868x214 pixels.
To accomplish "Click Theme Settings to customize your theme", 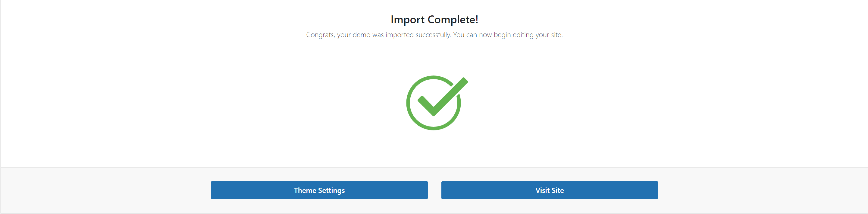I will [x=319, y=190].
